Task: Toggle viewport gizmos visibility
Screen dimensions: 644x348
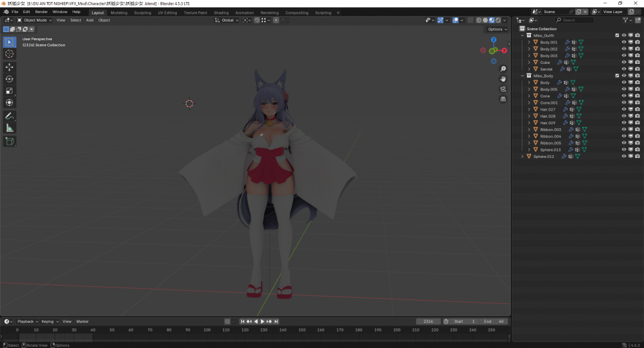Action: click(440, 20)
